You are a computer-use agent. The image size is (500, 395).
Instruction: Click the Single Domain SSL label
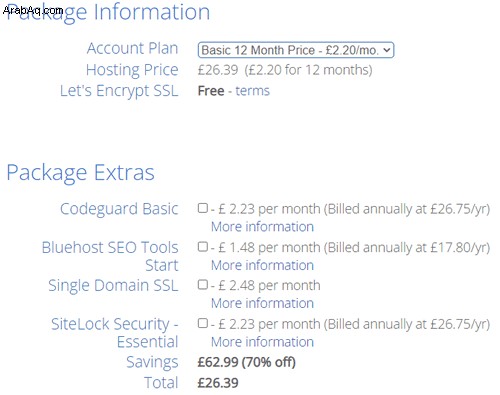[113, 286]
